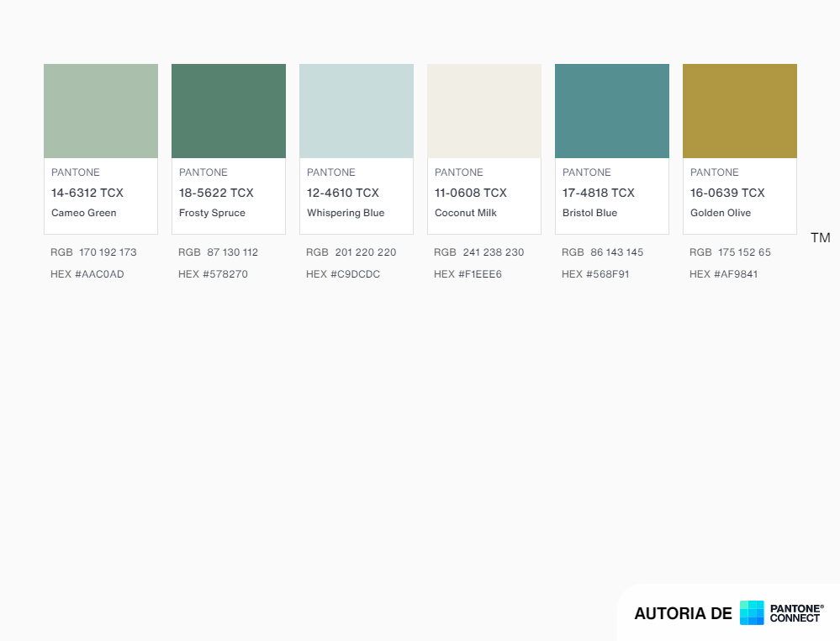This screenshot has width=840, height=641.
Task: Select the Bristol Blue color swatch
Action: (x=612, y=111)
